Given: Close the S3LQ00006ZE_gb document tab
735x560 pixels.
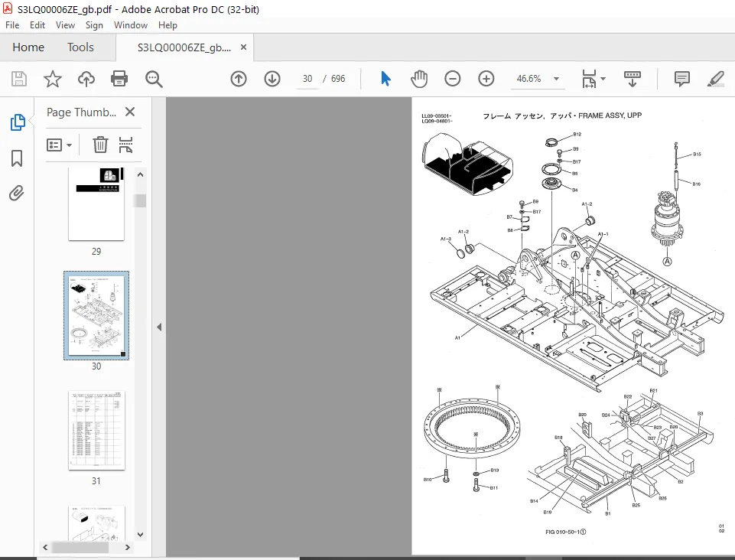Looking at the screenshot, I should 243,47.
